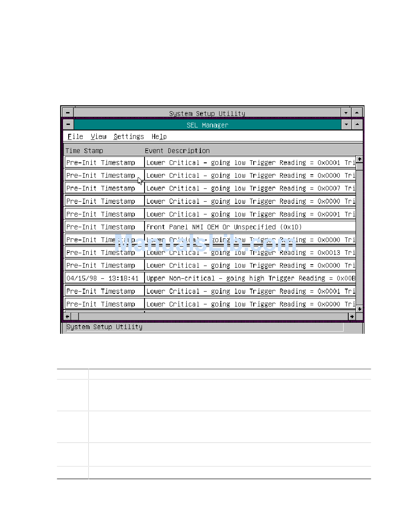Maximize the SEL Manager window

coord(357,124)
